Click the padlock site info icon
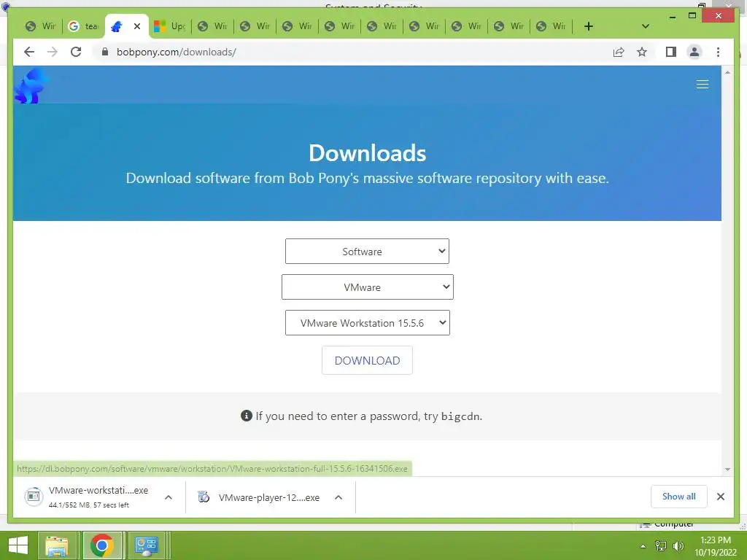Screen dimensions: 747x560 [x=105, y=52]
